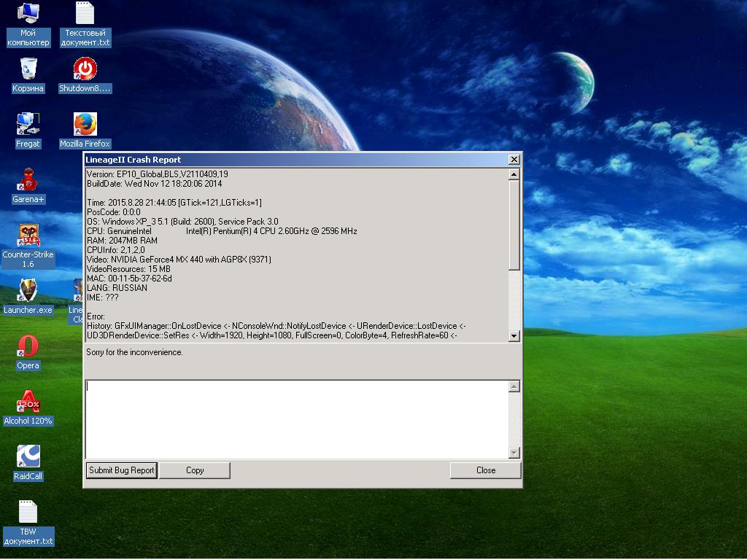Image resolution: width=747 pixels, height=560 pixels.
Task: Select the Shutdown8 desktop shortcut
Action: [85, 75]
